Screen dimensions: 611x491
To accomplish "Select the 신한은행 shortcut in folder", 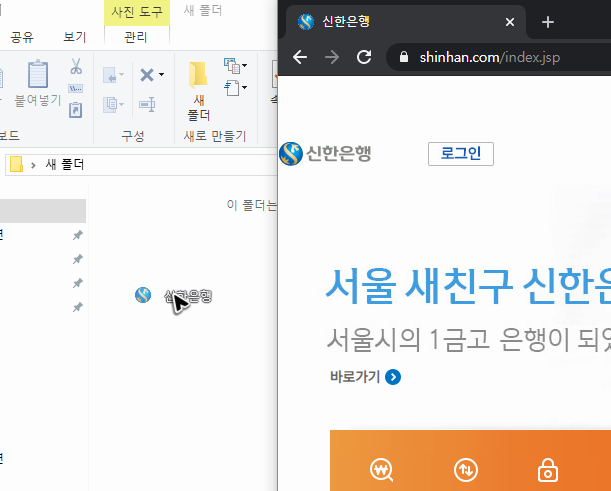I will [174, 295].
